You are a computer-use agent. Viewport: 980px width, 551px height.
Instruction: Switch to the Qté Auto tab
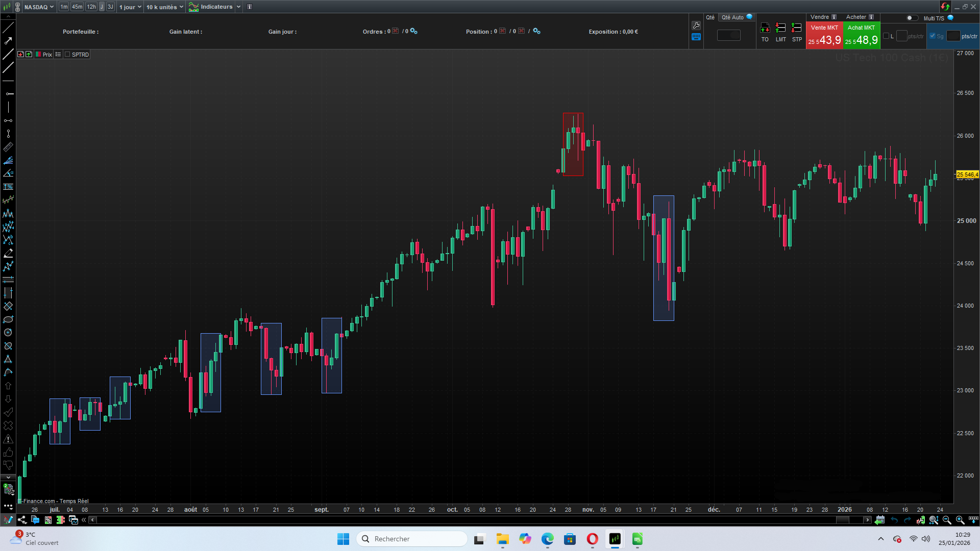(x=737, y=17)
